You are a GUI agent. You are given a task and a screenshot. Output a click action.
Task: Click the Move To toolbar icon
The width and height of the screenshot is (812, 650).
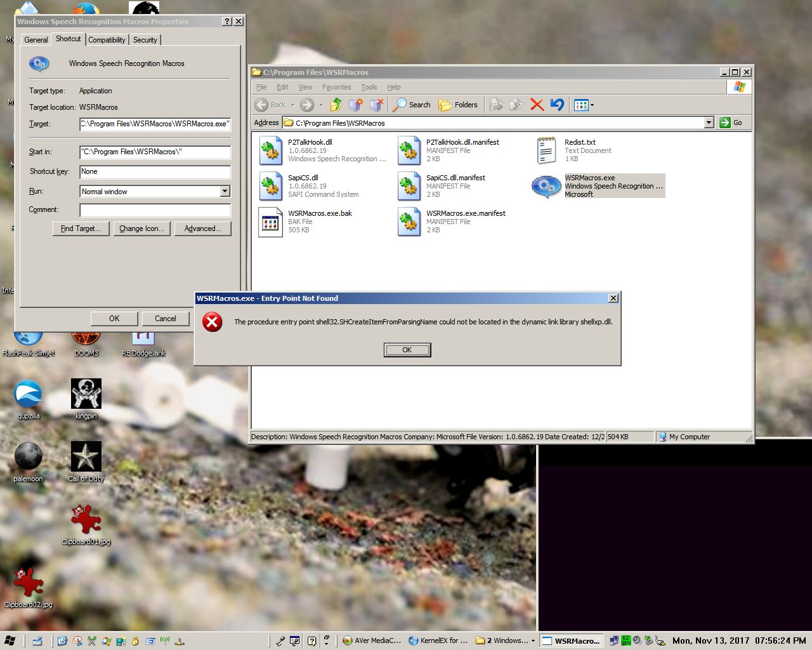pos(497,105)
